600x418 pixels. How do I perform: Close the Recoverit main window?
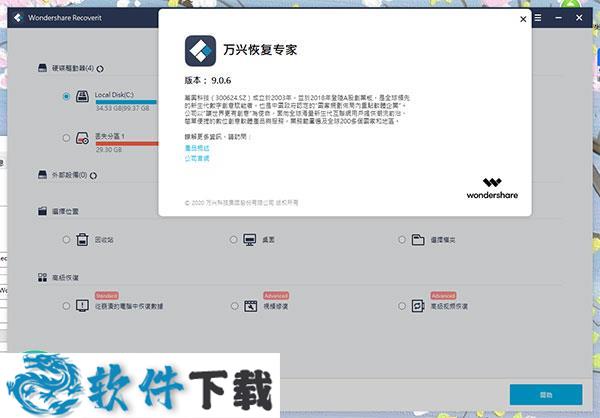579,18
